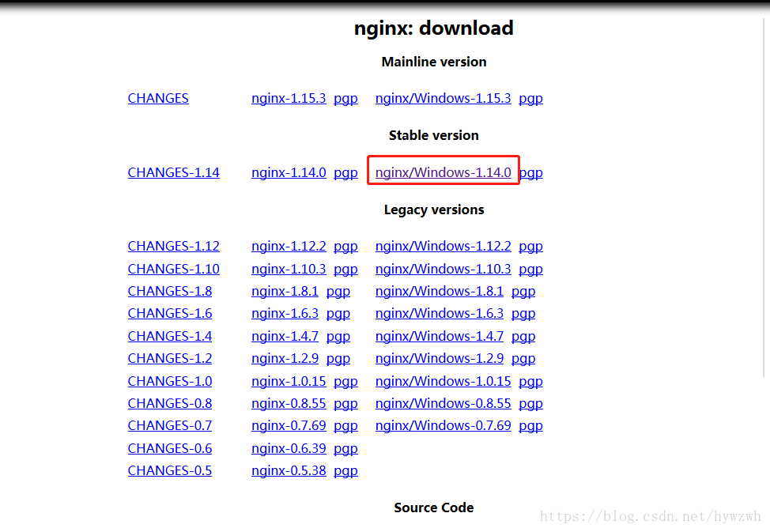Open CHANGES-1.0 link

click(170, 382)
